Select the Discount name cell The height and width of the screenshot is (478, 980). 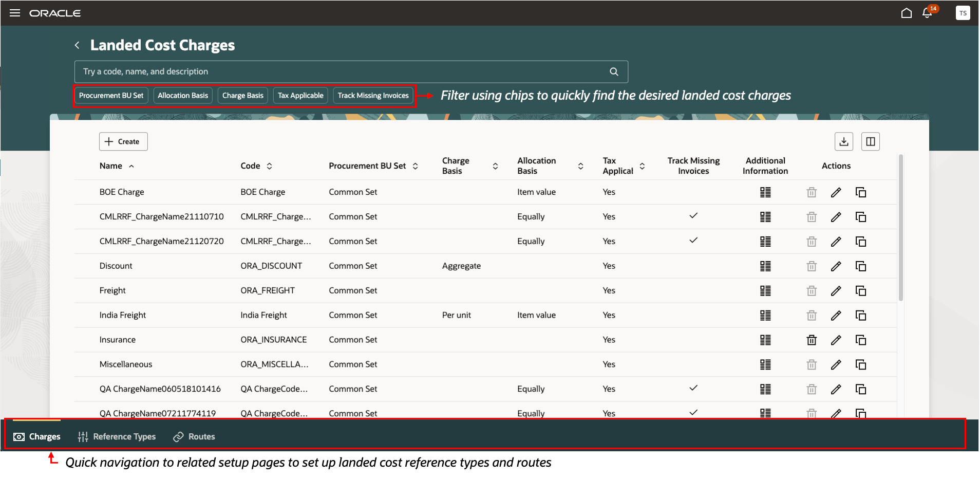(x=116, y=266)
